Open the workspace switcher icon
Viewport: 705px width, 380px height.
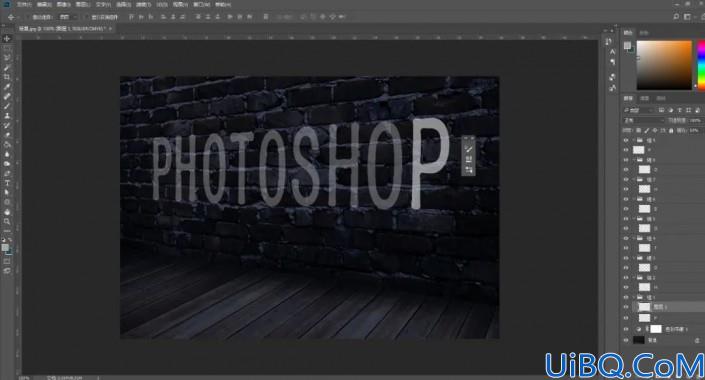point(687,17)
